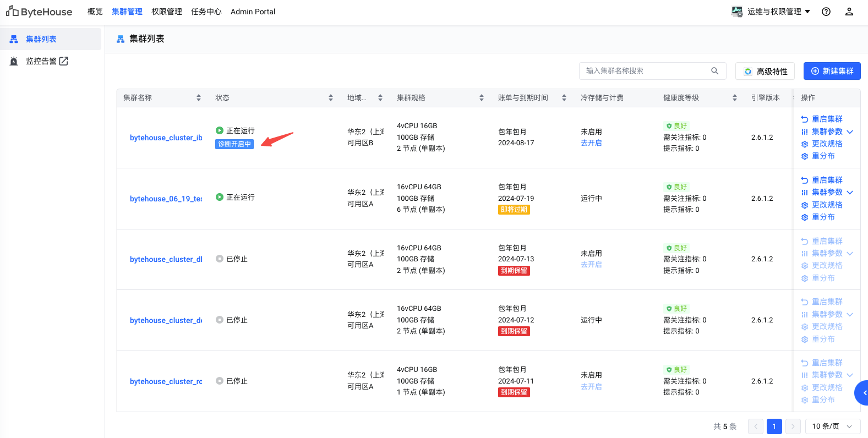Open the help question mark icon
The image size is (868, 438).
(x=826, y=12)
